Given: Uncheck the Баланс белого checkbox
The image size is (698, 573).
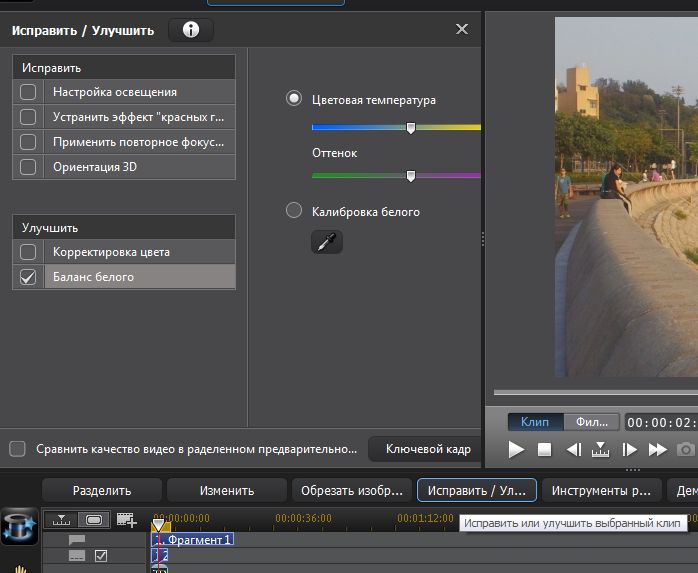Looking at the screenshot, I should [x=28, y=277].
